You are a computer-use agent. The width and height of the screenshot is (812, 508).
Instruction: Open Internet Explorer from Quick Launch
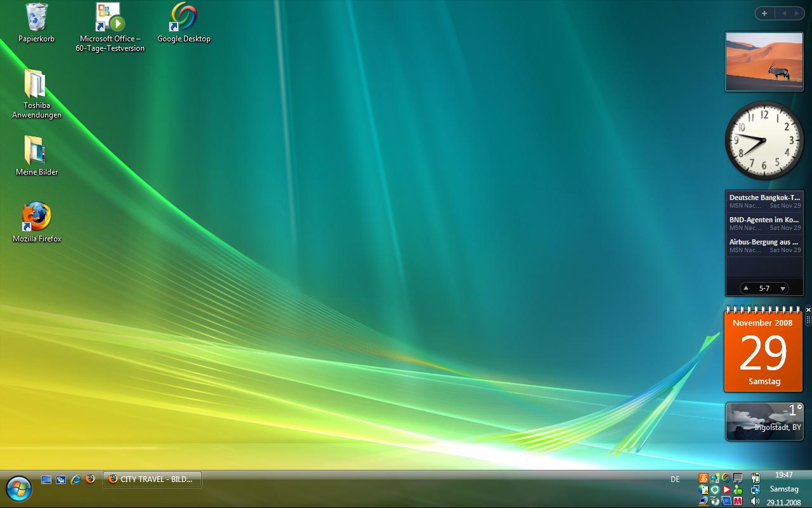click(75, 479)
